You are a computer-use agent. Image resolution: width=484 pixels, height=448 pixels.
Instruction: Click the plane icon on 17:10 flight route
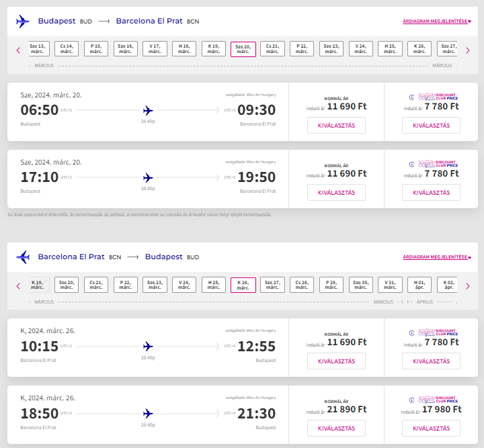[x=148, y=177]
